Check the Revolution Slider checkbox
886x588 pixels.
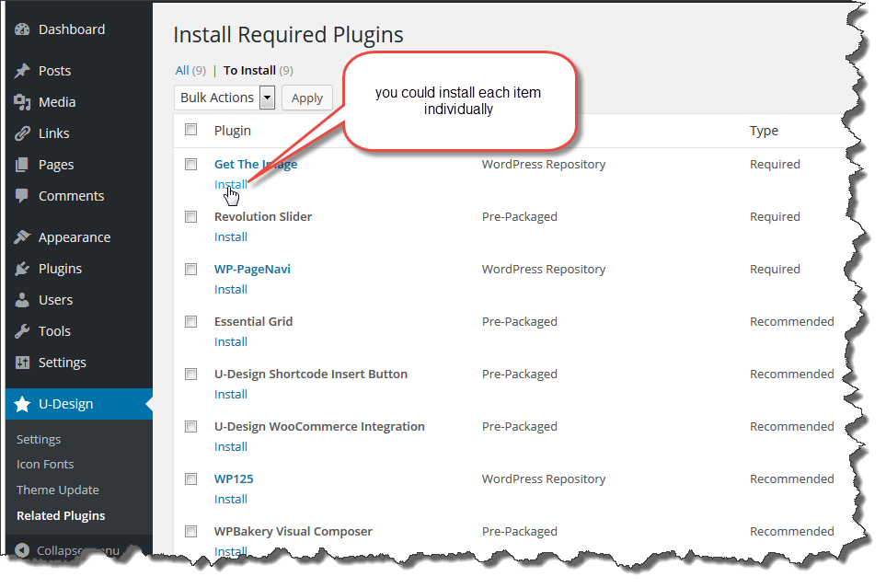click(191, 216)
